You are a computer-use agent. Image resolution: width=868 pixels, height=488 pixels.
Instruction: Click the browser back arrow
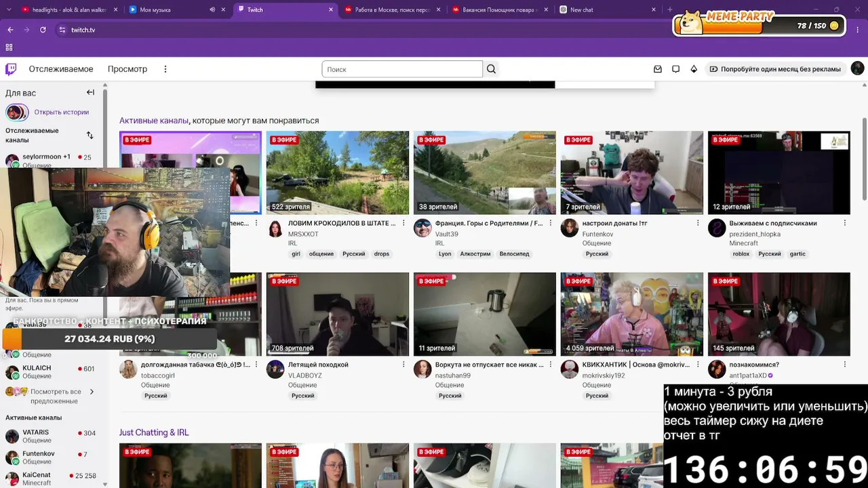10,30
